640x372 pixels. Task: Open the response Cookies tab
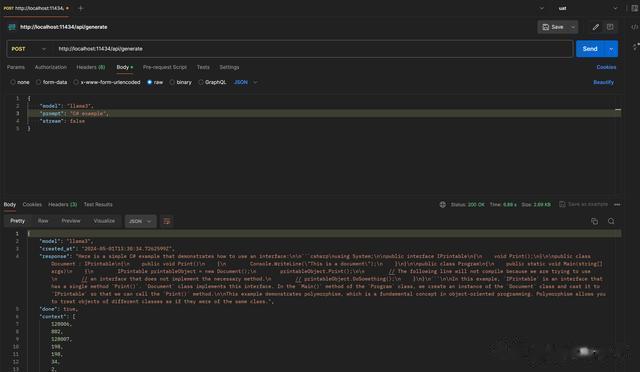click(32, 205)
